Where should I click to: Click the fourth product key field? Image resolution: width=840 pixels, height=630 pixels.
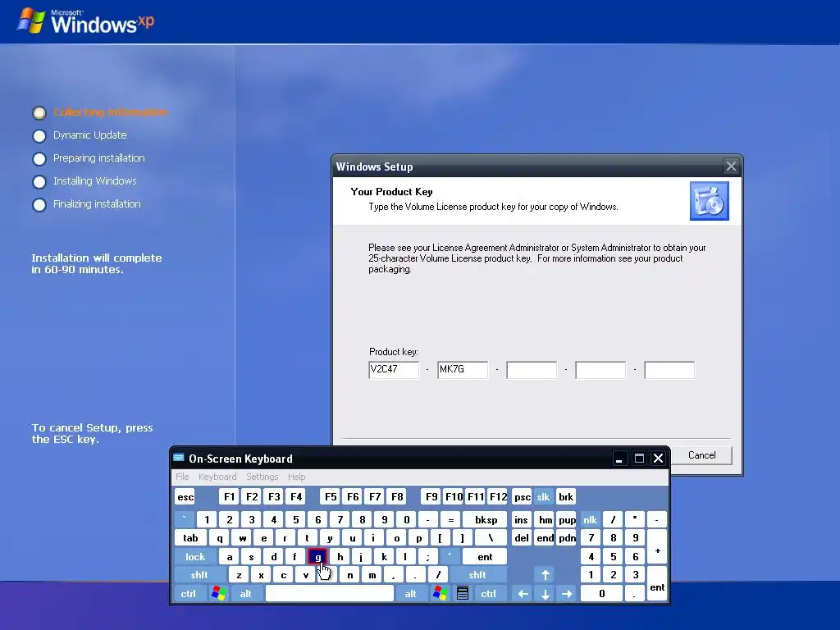click(x=600, y=370)
